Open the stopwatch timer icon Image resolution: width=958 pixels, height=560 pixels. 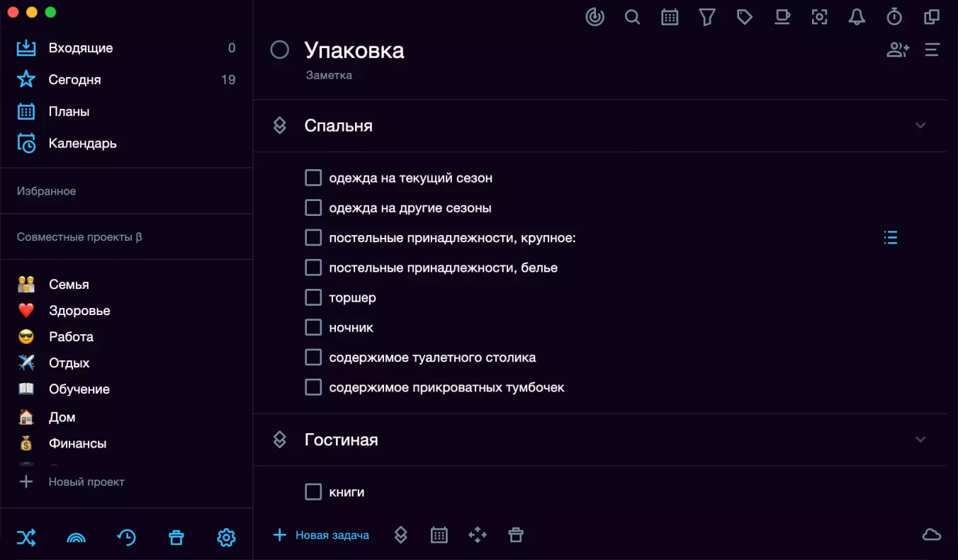[x=894, y=17]
